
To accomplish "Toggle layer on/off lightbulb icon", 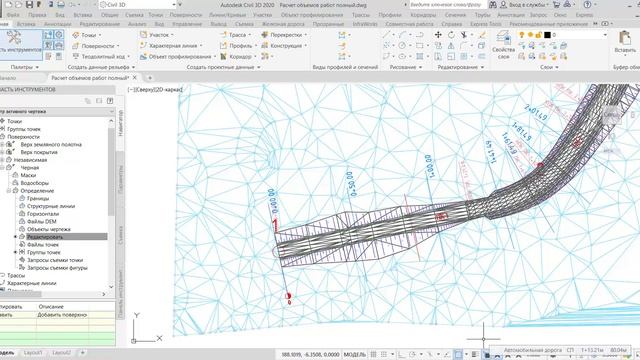I will (x=522, y=35).
